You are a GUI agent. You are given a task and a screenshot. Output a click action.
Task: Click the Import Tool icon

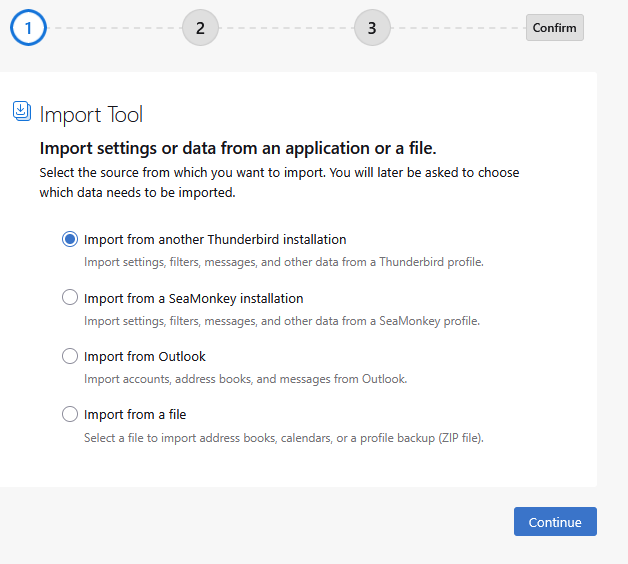(x=22, y=111)
